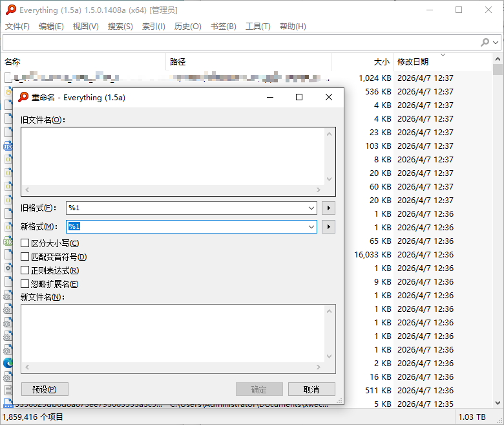The width and height of the screenshot is (504, 425).
Task: Open the 视图(V) menu
Action: (85, 27)
